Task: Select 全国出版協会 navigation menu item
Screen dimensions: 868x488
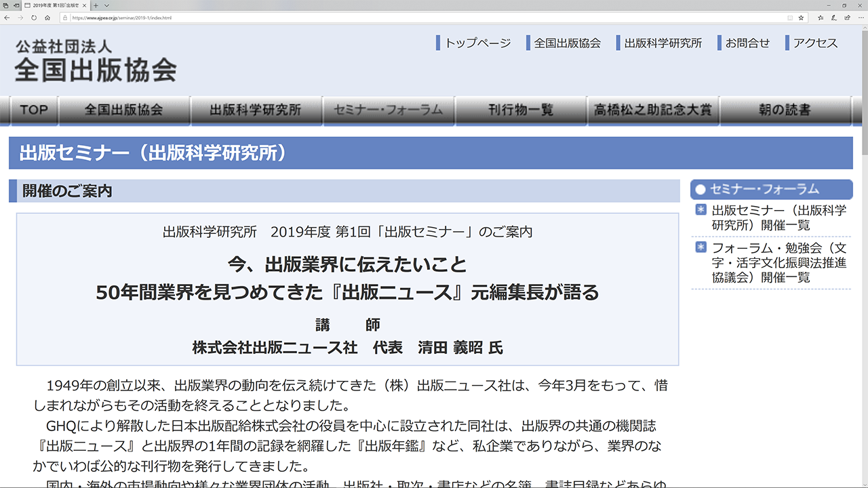Action: 123,110
